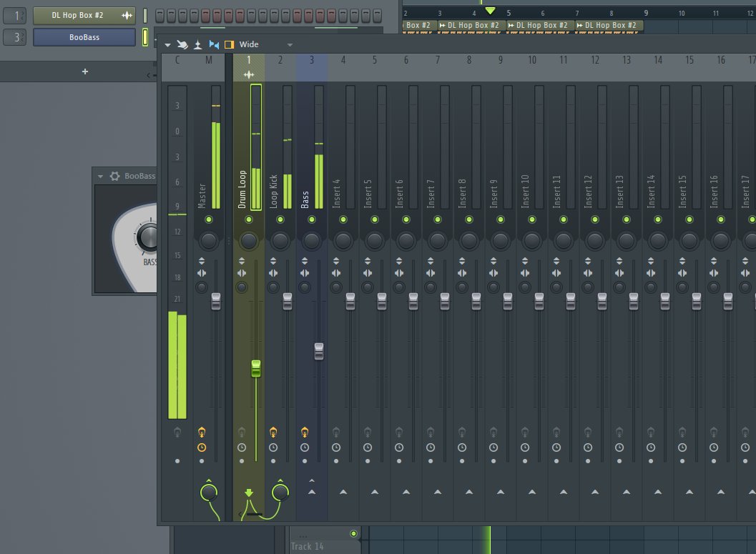Click the orange mixer layout view icon

pos(230,45)
